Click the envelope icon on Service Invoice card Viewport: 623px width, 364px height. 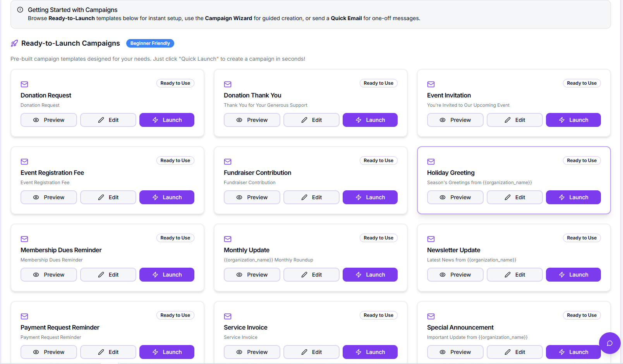click(228, 316)
